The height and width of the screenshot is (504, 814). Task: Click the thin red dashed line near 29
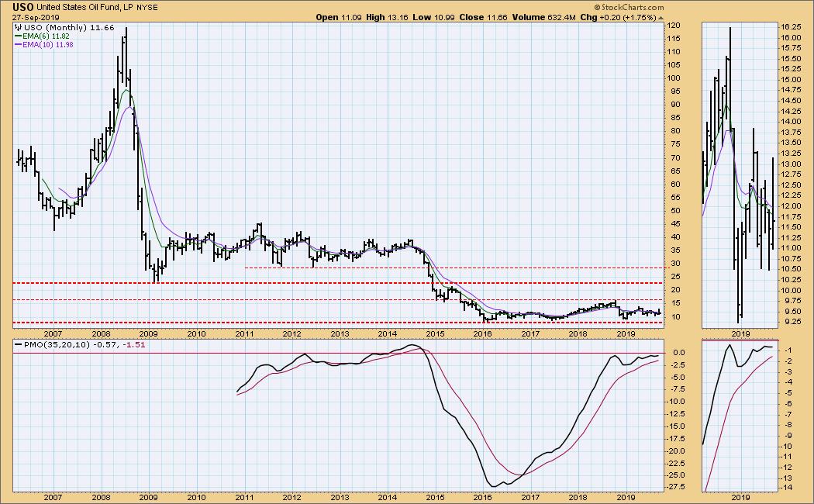click(x=465, y=268)
